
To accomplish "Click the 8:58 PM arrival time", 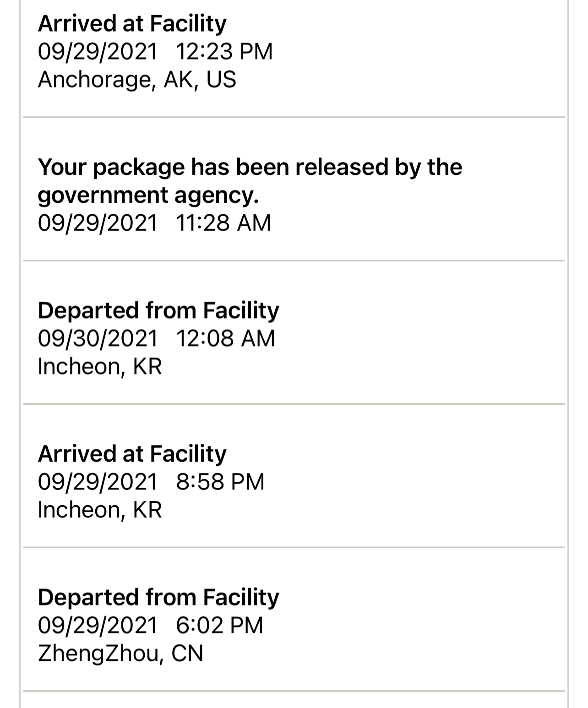I will [220, 482].
